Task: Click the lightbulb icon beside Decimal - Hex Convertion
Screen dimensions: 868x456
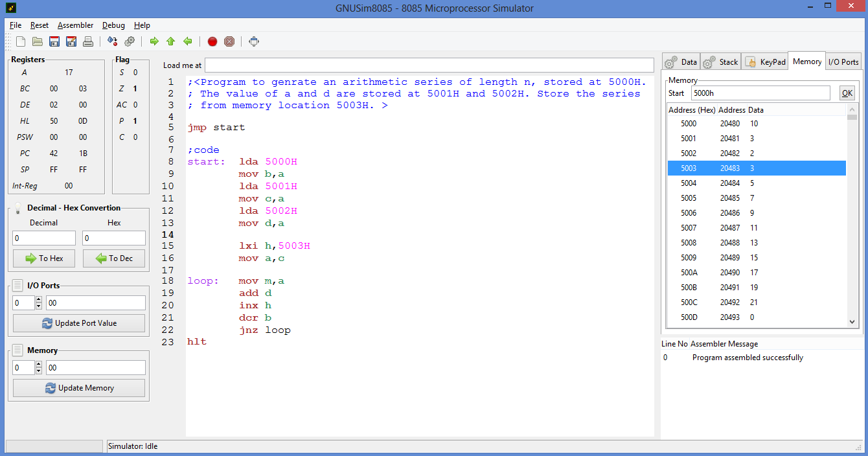Action: click(18, 208)
